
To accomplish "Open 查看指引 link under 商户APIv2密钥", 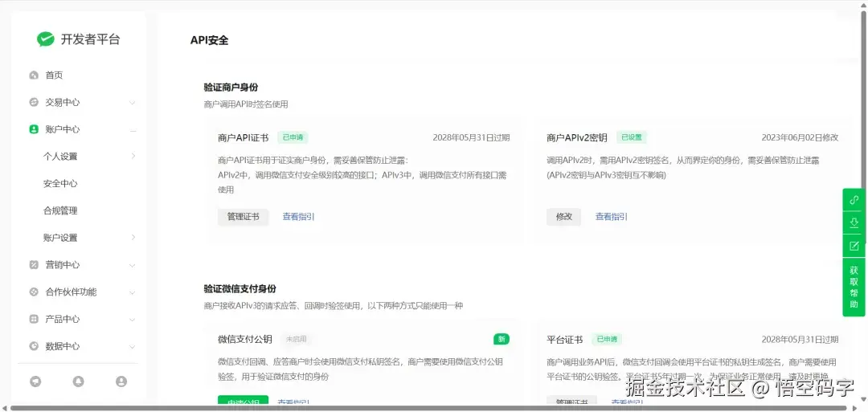I will 611,217.
